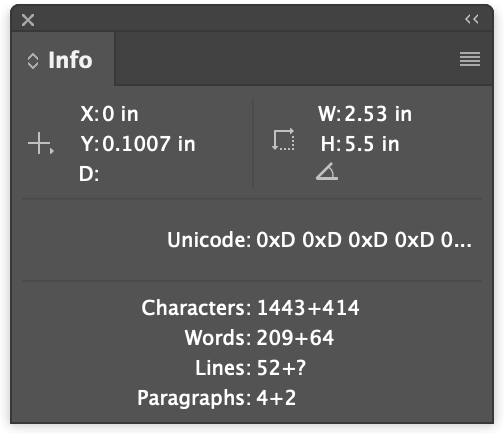Viewport: 504px width, 438px height.
Task: Click the W: 2.53 in width readout
Action: (365, 114)
